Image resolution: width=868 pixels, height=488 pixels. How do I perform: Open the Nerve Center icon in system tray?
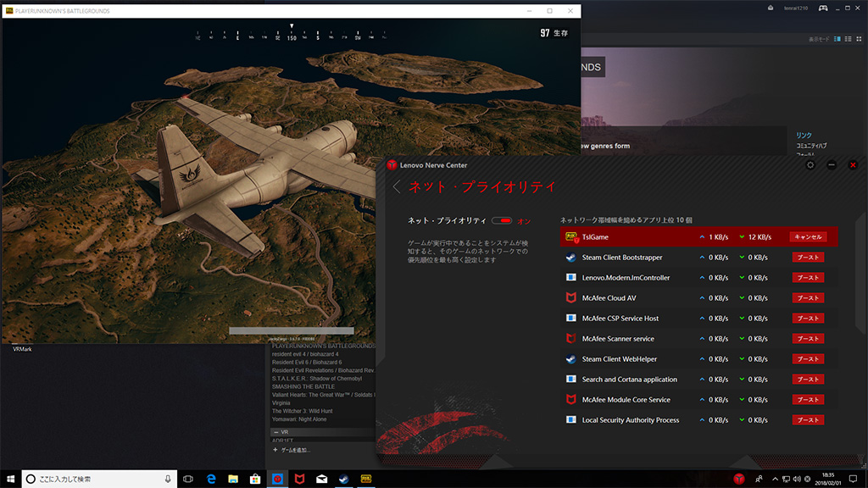pos(739,480)
